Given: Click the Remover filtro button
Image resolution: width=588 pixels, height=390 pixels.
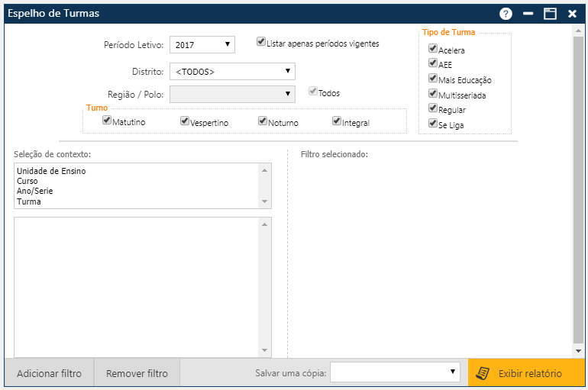Looking at the screenshot, I should coord(137,374).
